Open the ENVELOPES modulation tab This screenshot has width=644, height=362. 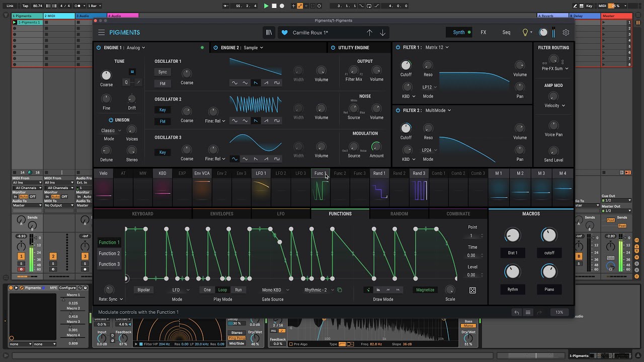point(222,214)
